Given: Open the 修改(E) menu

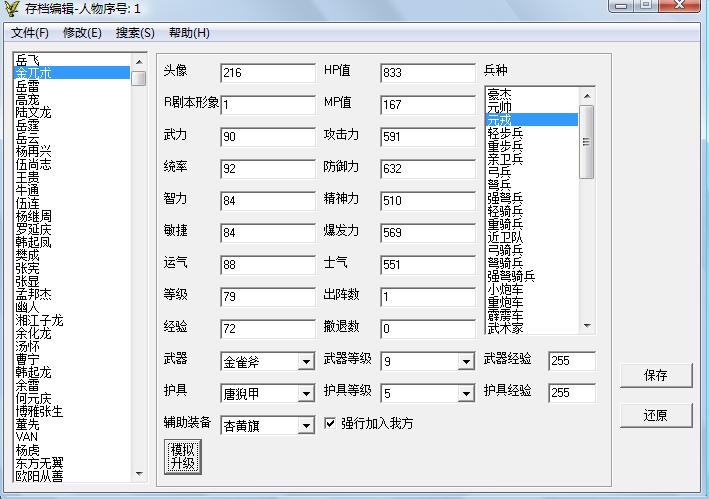Looking at the screenshot, I should click(x=82, y=33).
